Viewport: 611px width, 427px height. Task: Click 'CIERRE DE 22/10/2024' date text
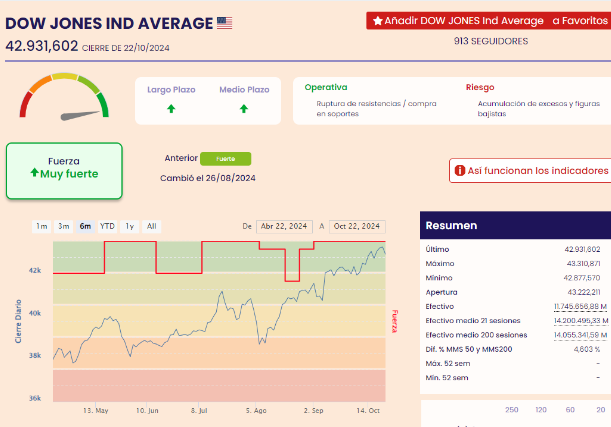[125, 48]
